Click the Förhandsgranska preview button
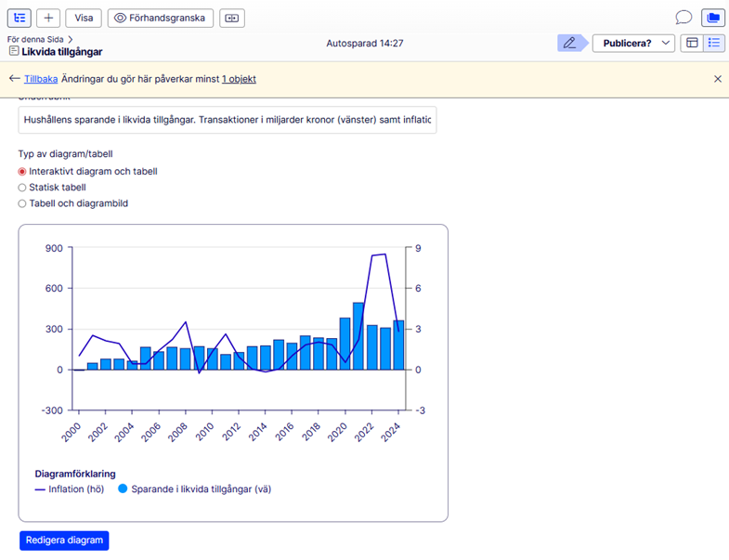The width and height of the screenshot is (729, 560). [161, 18]
